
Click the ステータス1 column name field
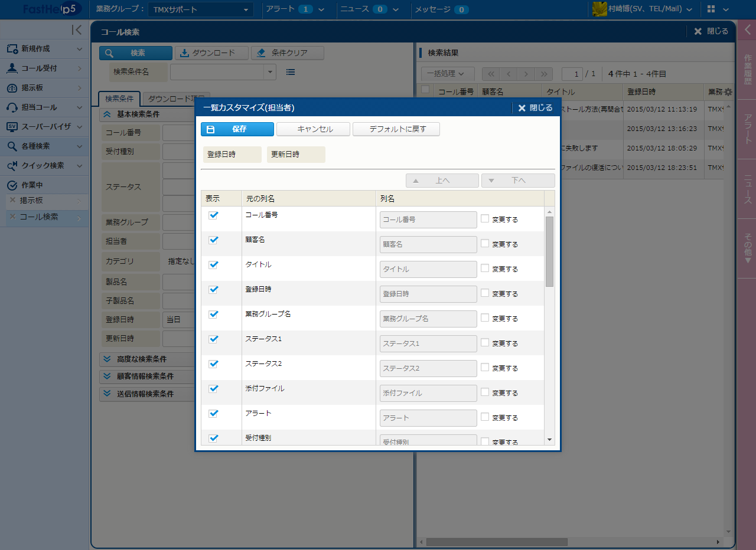(428, 343)
